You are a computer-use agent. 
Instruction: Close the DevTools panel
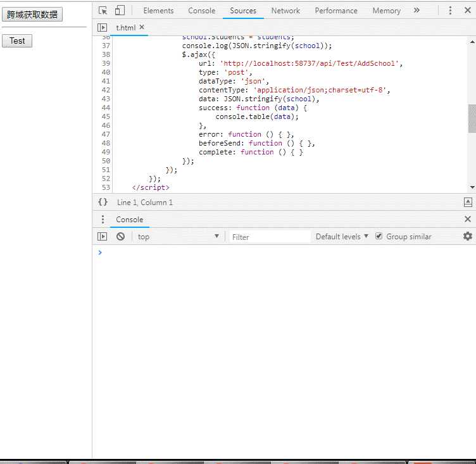click(x=468, y=10)
